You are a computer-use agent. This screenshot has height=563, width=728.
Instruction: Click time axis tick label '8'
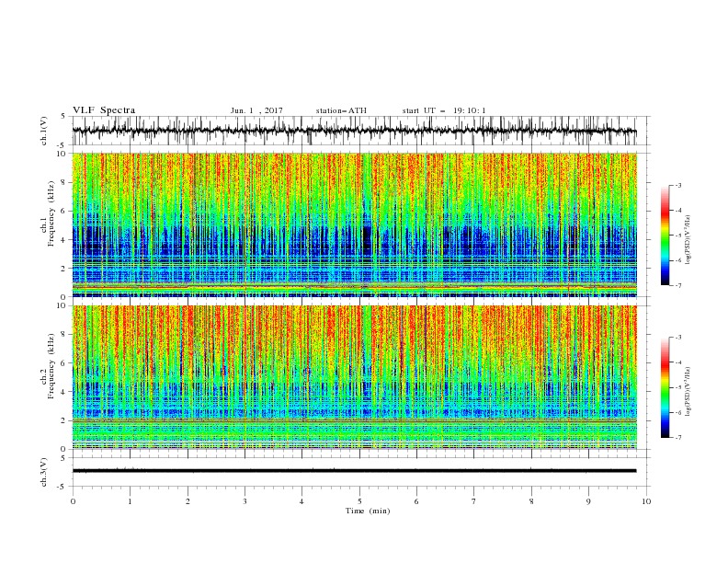(x=531, y=501)
